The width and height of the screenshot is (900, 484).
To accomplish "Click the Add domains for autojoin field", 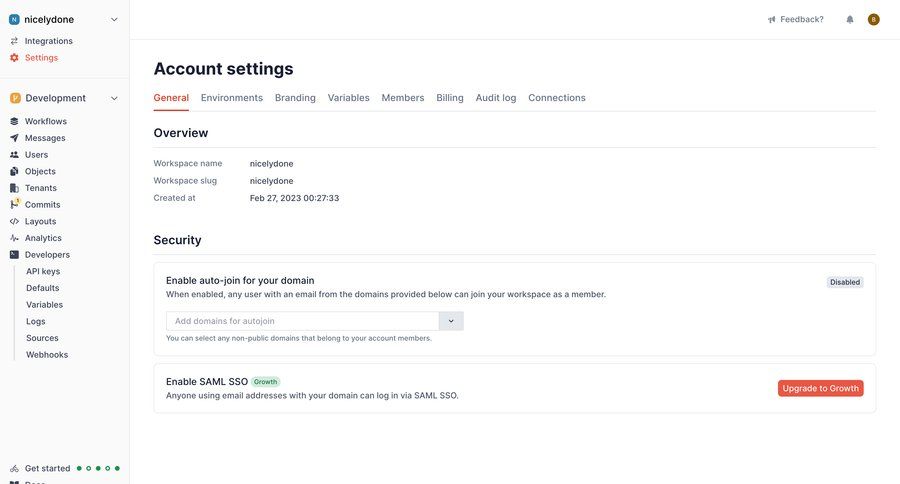I will pos(302,322).
